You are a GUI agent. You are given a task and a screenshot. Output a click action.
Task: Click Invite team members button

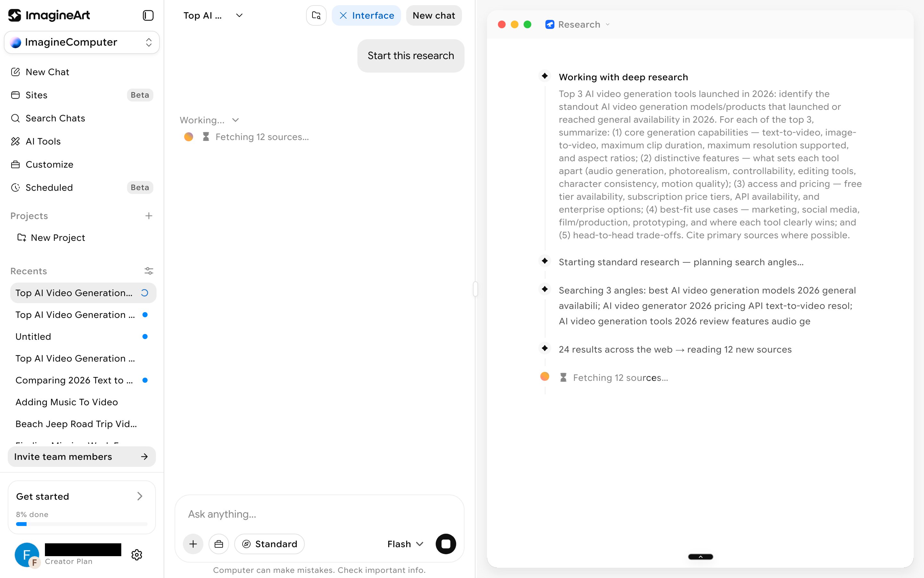point(82,457)
